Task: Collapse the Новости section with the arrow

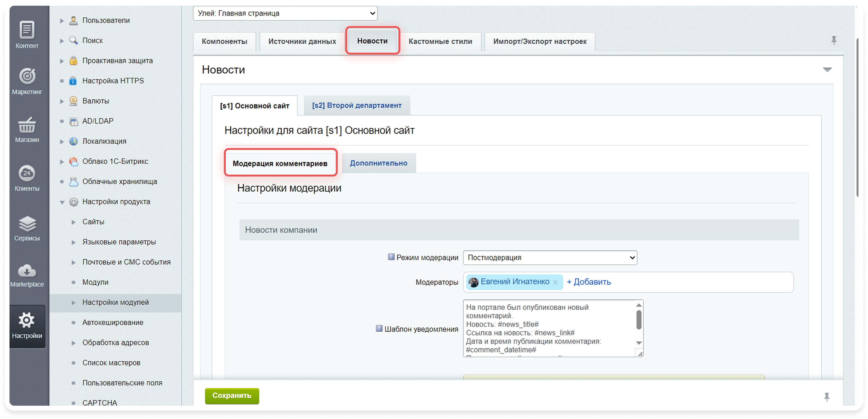Action: (x=827, y=70)
